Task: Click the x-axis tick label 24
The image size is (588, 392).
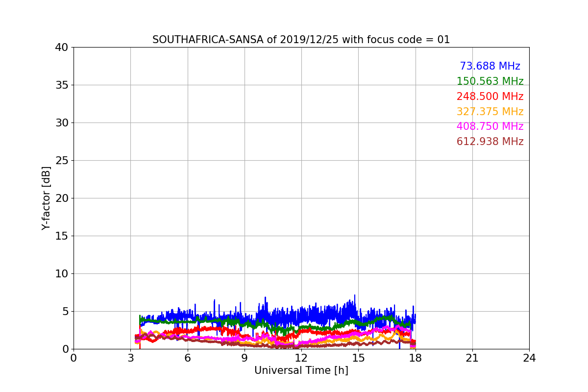Action: point(529,358)
